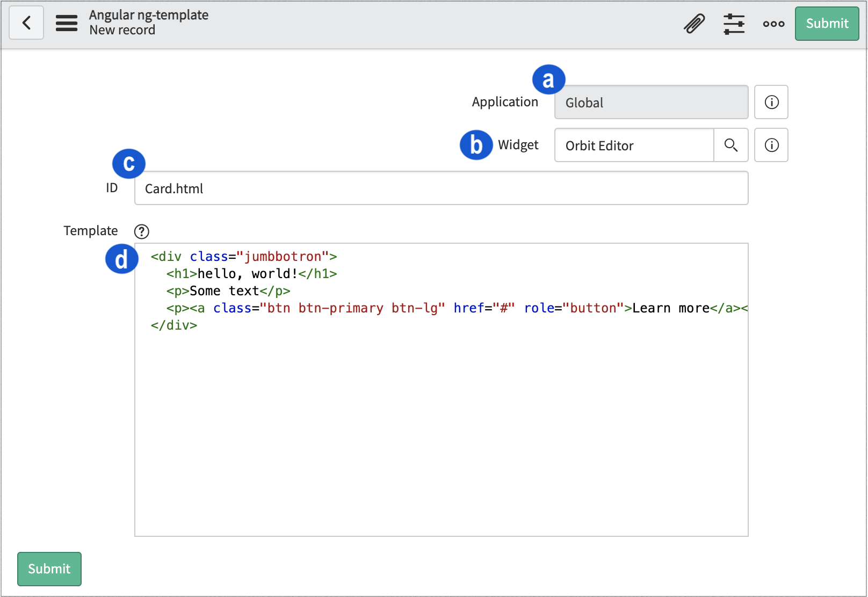Click annotation marker c near ID

click(128, 164)
